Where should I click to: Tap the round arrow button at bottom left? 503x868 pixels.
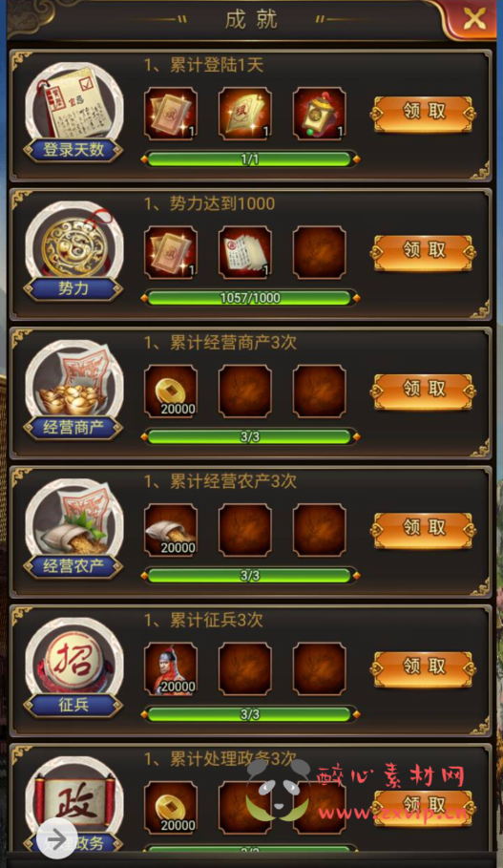57,838
